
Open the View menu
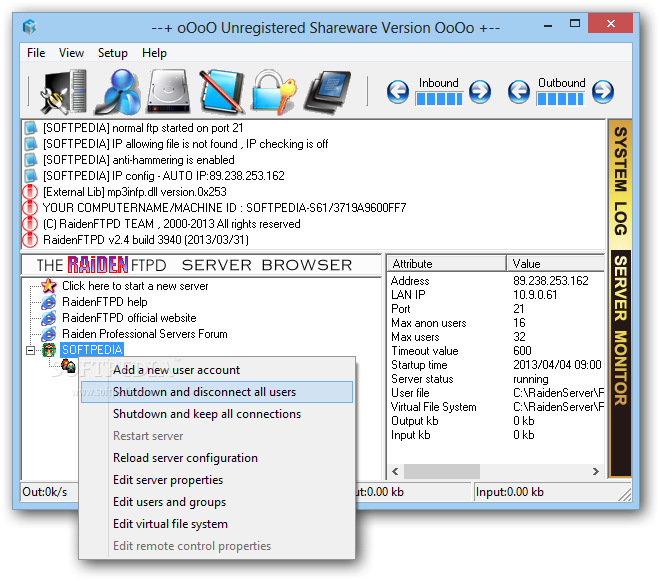coord(71,53)
